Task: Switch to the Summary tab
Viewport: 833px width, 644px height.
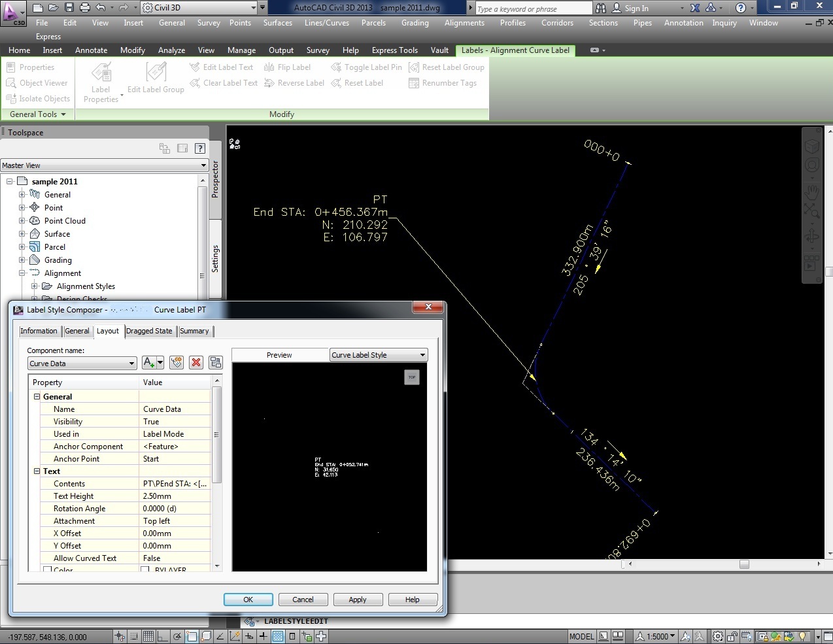Action: pyautogui.click(x=194, y=331)
